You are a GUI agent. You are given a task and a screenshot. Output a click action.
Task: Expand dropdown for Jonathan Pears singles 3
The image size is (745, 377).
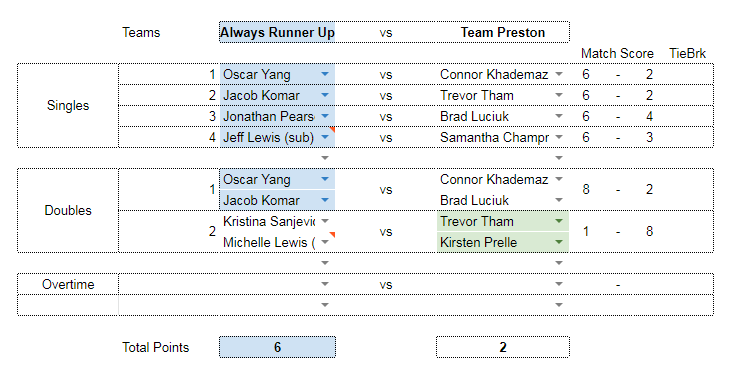325,116
